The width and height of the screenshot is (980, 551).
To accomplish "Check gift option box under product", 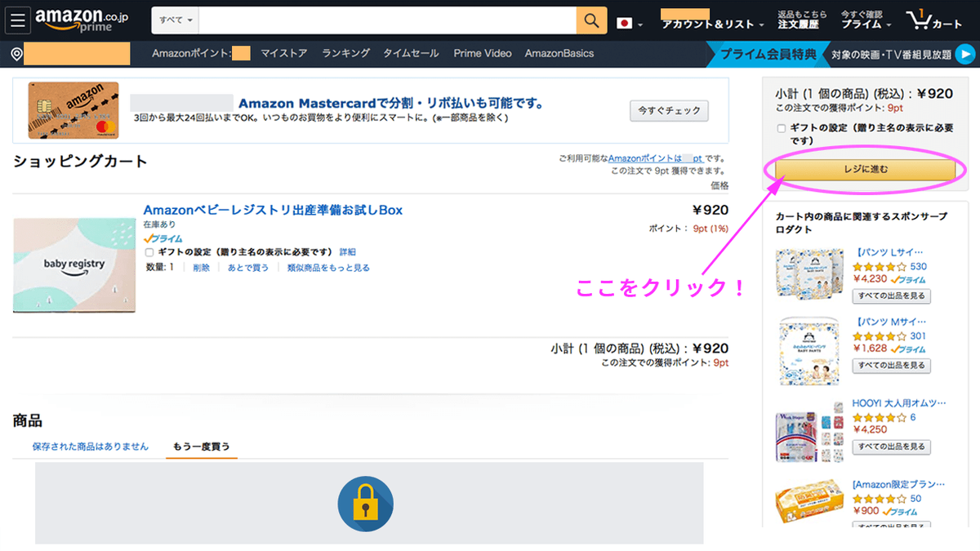I will point(149,252).
